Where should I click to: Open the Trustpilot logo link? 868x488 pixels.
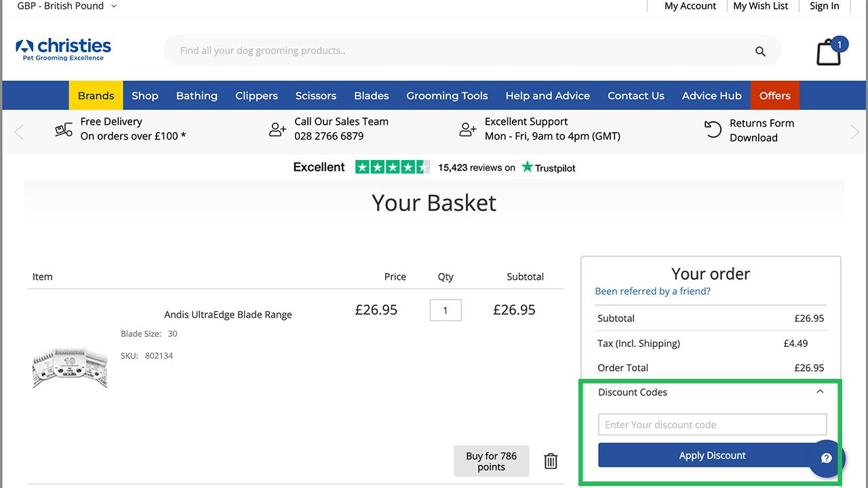(548, 167)
